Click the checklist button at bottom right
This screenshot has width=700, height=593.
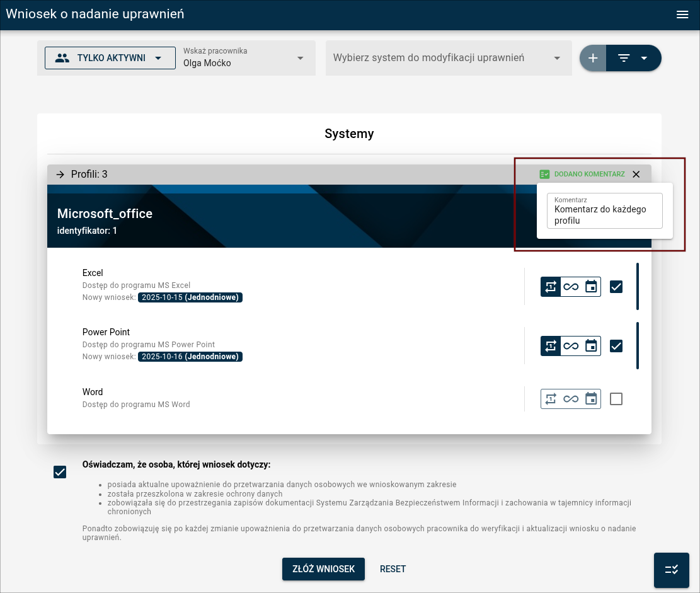(671, 570)
